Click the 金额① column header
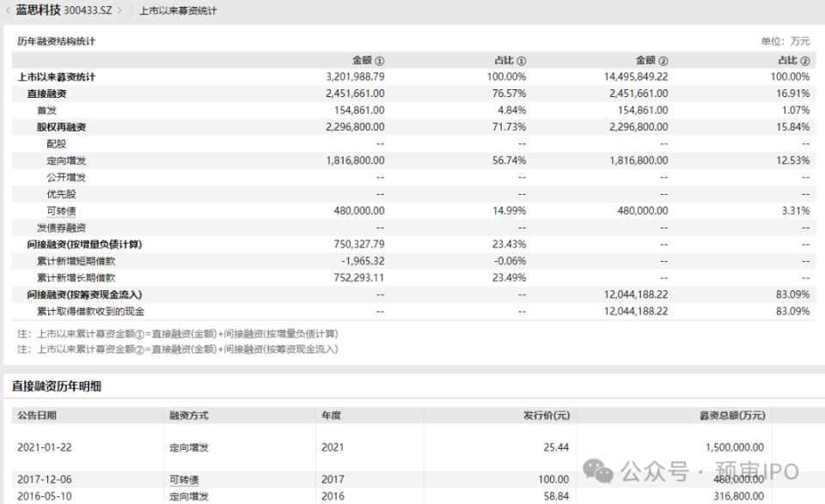 click(369, 60)
